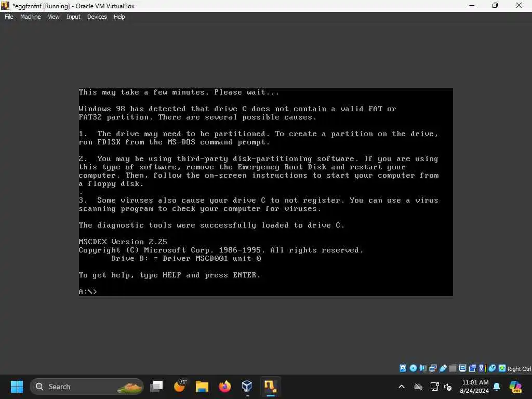532x399 pixels.
Task: Minimize the VirtualBox VM window
Action: pyautogui.click(x=472, y=5)
